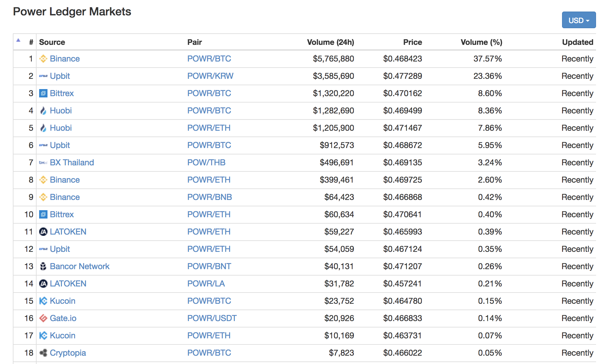Sort table by Volume (24h) header
The width and height of the screenshot is (614, 364).
(330, 42)
